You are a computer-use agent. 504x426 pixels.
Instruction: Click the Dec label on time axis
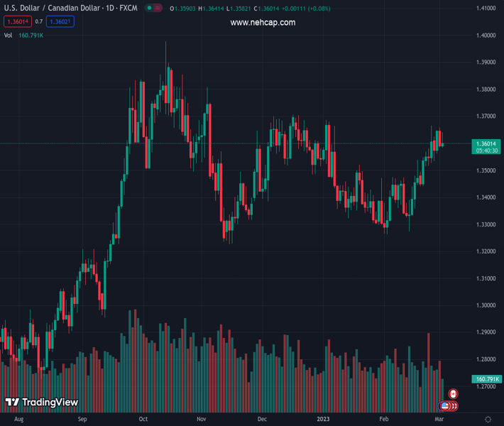tap(263, 420)
